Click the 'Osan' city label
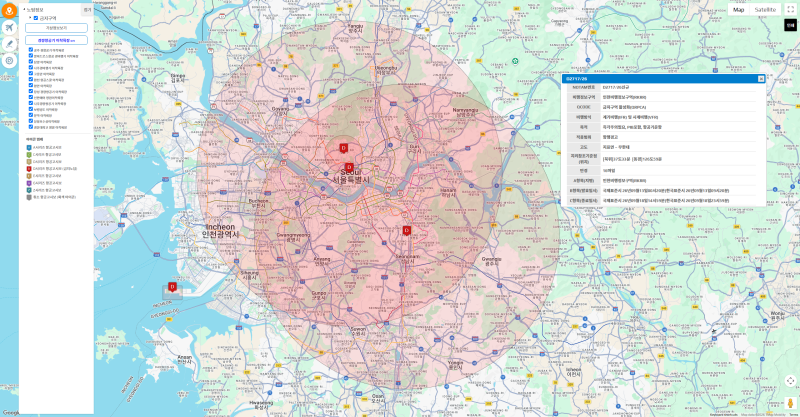The height and width of the screenshot is (417, 800). pyautogui.click(x=378, y=396)
